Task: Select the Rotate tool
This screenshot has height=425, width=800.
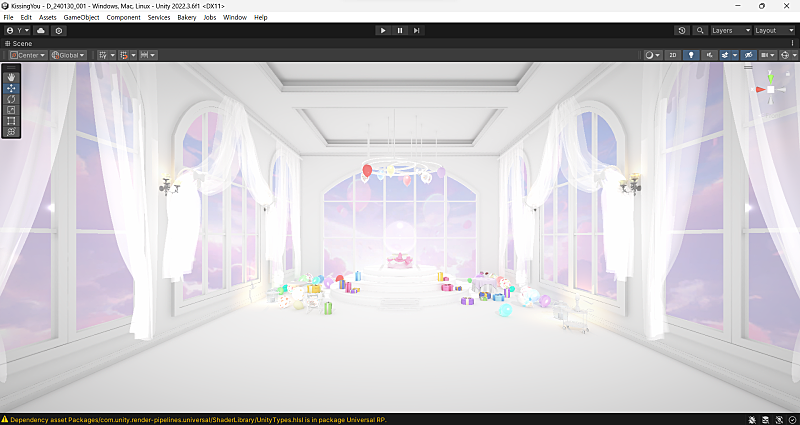Action: point(11,99)
